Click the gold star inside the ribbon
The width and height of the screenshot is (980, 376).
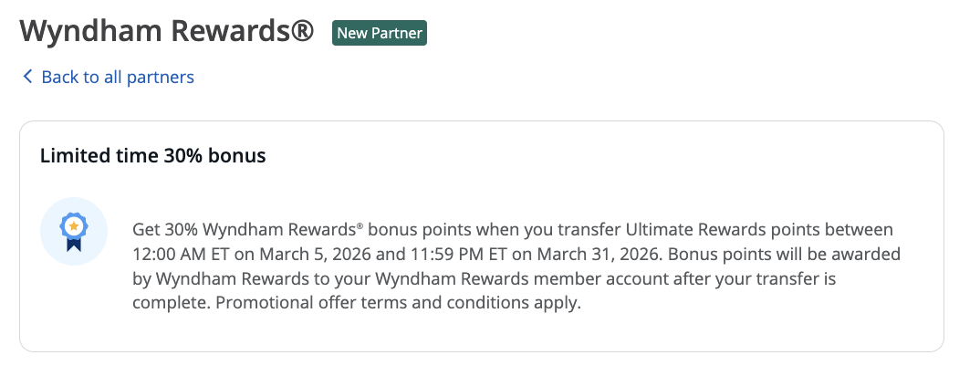click(x=72, y=225)
